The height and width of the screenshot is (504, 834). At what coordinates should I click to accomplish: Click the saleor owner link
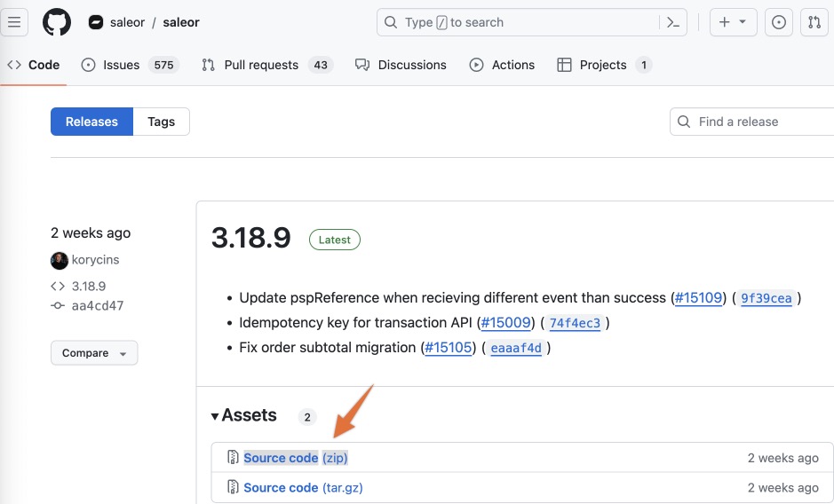click(127, 22)
